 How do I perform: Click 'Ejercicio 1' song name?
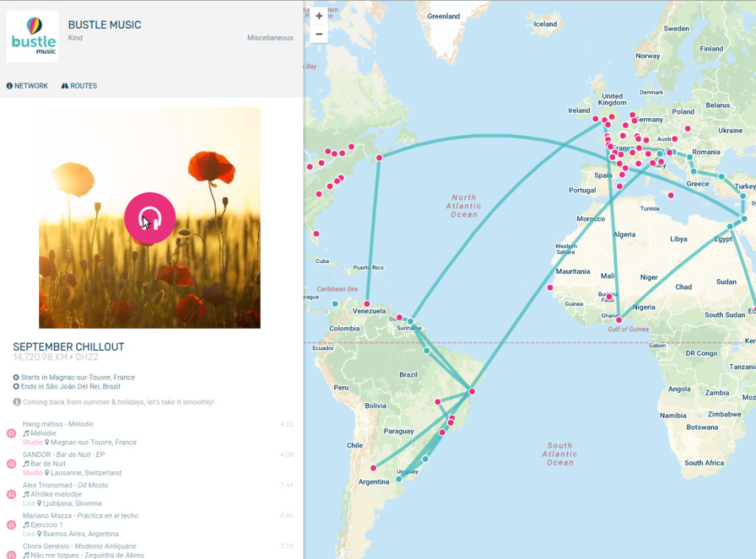pyautogui.click(x=47, y=524)
